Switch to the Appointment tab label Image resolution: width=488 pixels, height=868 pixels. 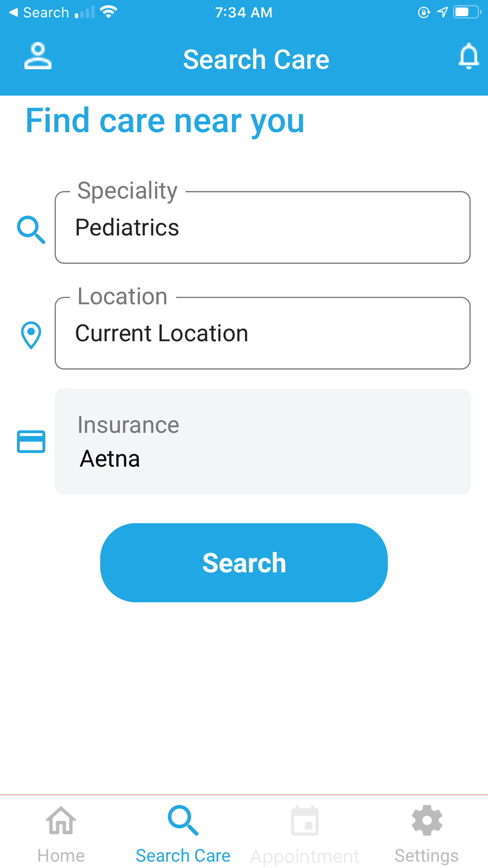(305, 856)
